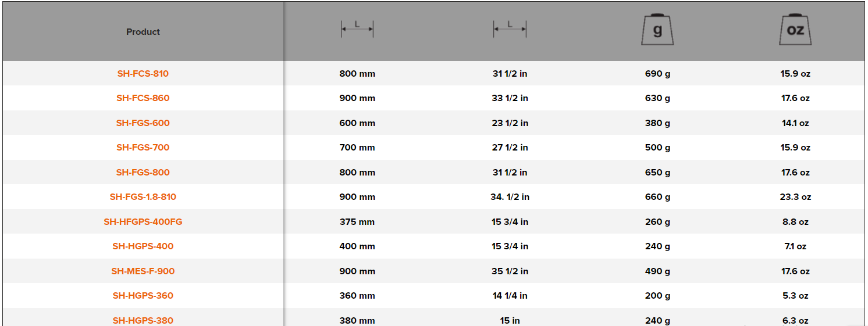Image resolution: width=868 pixels, height=326 pixels.
Task: Click the 490 g weight cell
Action: [x=657, y=271]
